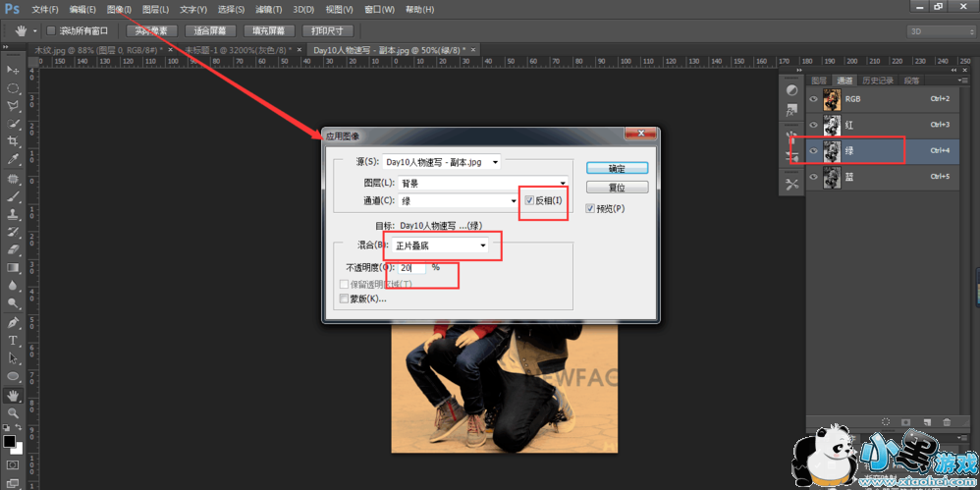Hide the 红 channel eye

tap(814, 125)
